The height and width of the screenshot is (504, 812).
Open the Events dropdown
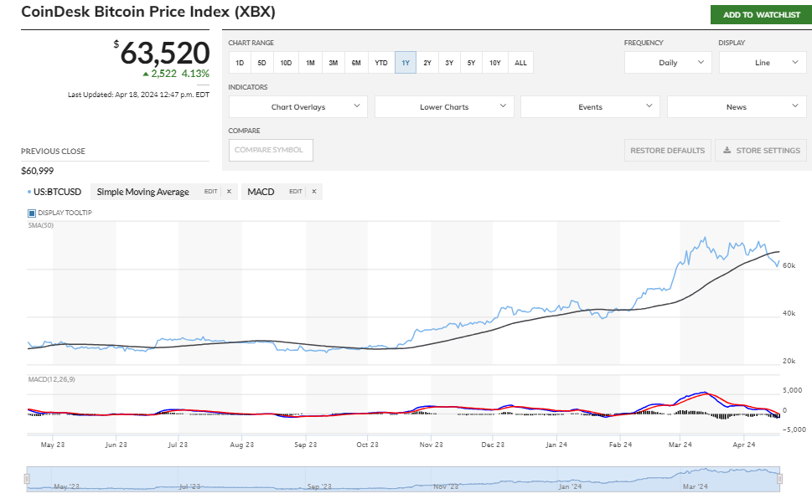tap(591, 106)
